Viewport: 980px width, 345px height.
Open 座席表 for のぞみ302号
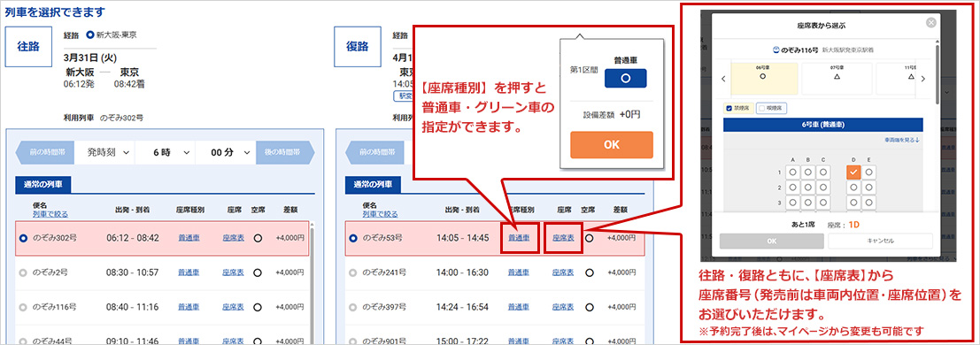click(x=233, y=238)
